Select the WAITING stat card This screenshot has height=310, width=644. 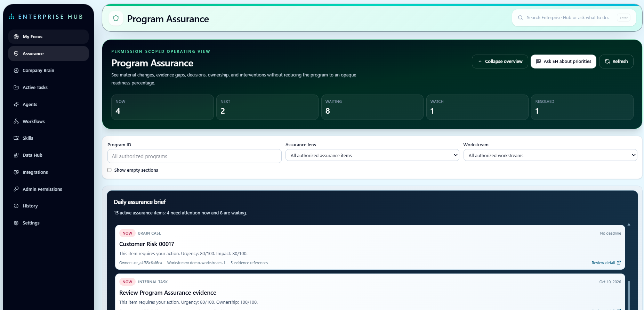[372, 107]
